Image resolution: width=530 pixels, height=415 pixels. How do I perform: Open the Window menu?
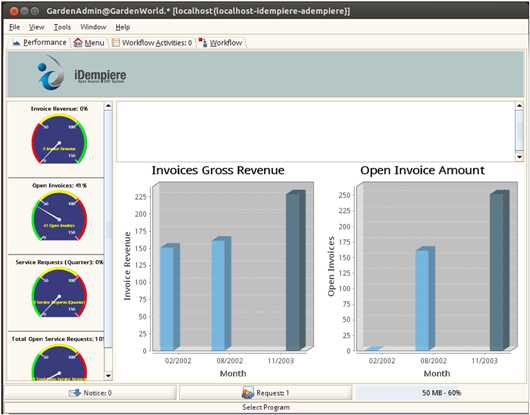pyautogui.click(x=93, y=27)
